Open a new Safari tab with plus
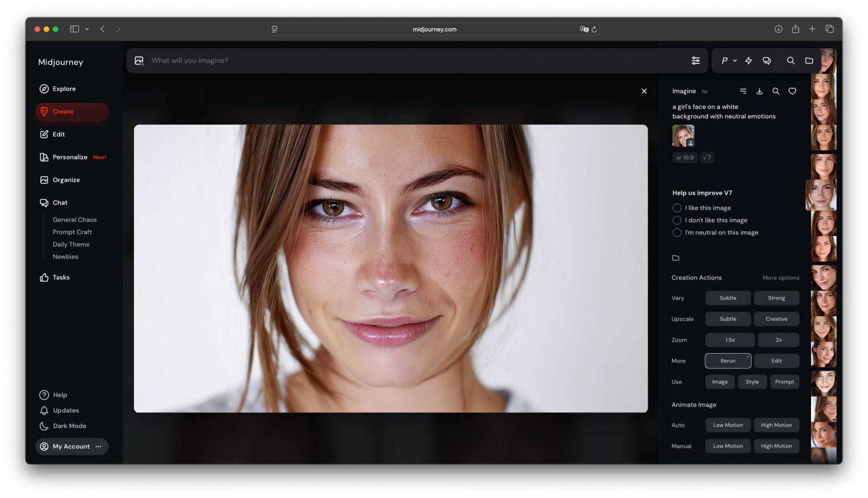Viewport: 868px width, 498px height. pyautogui.click(x=812, y=29)
